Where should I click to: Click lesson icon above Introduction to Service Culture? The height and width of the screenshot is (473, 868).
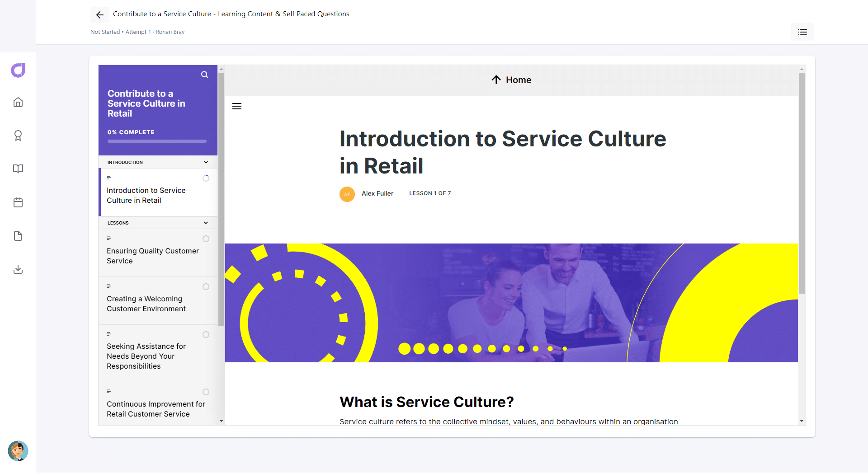(x=109, y=178)
